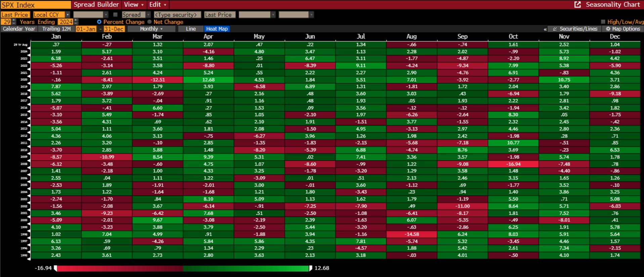Expand the Local CCY currency dropdown

click(68, 15)
